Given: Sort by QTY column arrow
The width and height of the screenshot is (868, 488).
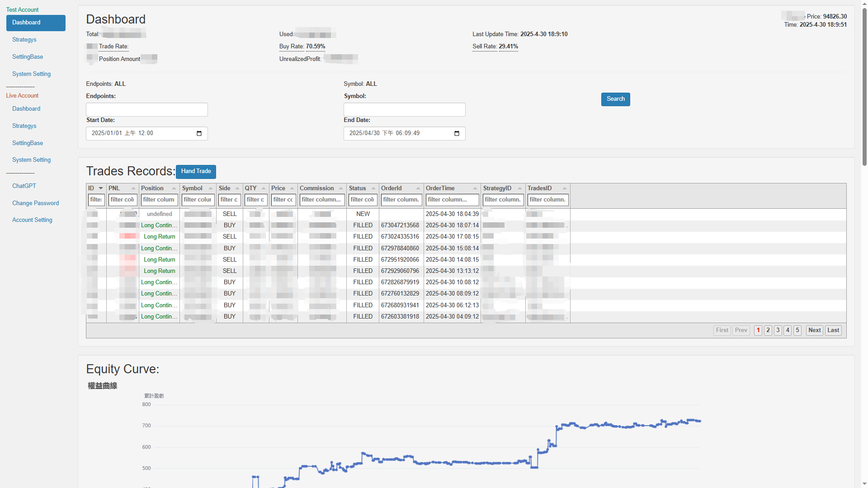Looking at the screenshot, I should tap(264, 188).
